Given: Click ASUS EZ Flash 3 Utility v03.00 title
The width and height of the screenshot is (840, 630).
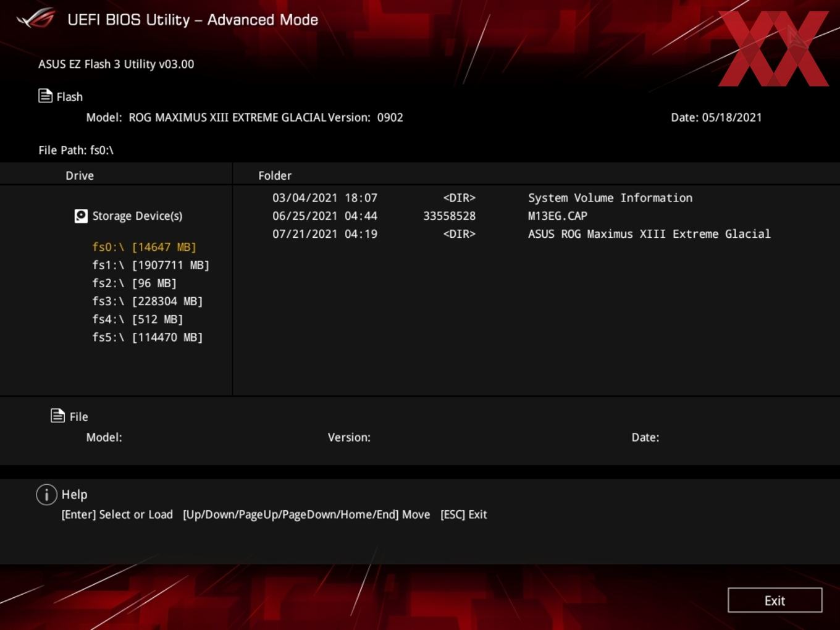Looking at the screenshot, I should click(116, 64).
